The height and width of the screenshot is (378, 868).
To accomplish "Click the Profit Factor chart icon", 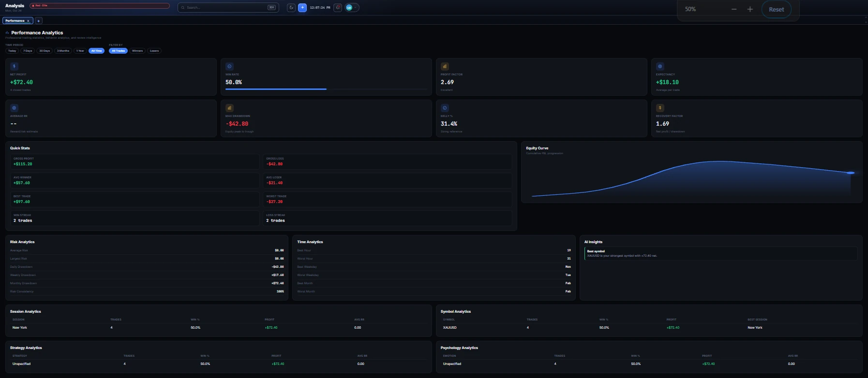I will pyautogui.click(x=445, y=66).
